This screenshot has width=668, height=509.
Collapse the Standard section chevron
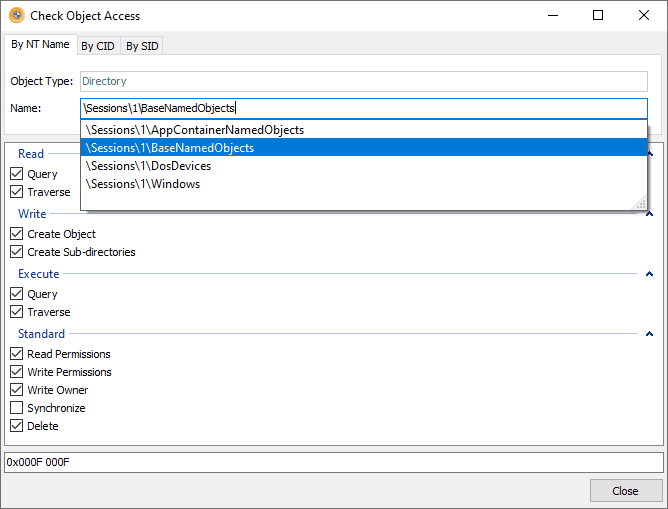click(x=648, y=334)
